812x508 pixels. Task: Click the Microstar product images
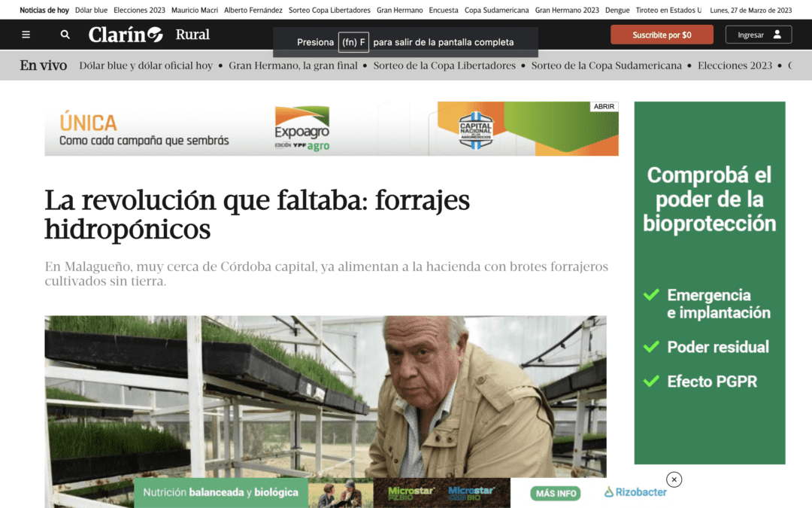pyautogui.click(x=441, y=493)
